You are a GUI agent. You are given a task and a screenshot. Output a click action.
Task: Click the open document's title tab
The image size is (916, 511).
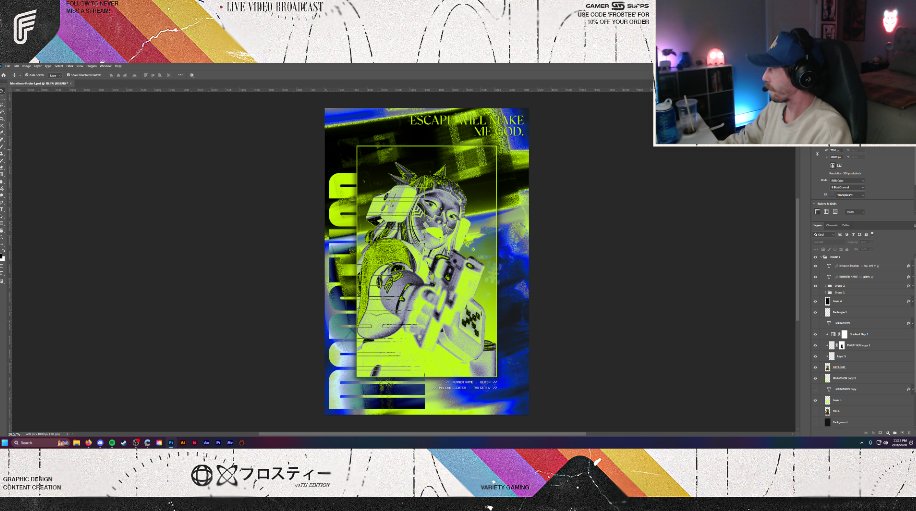point(39,84)
